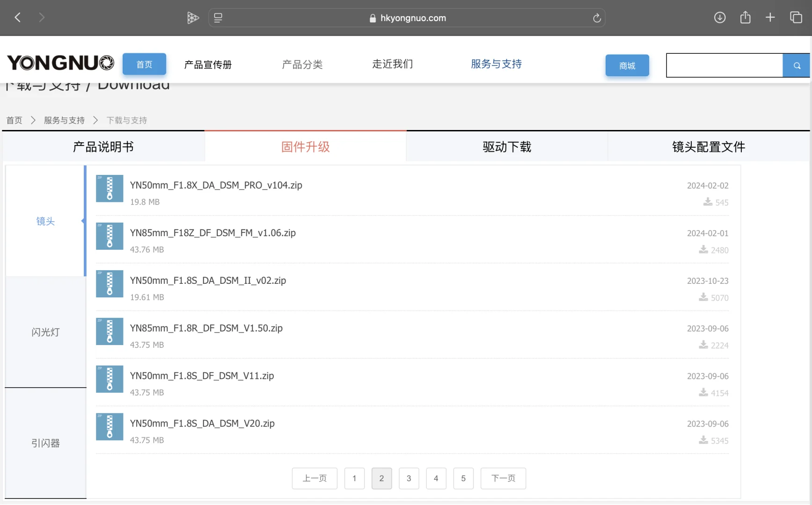Click the extension icon left of address bar
The image size is (812, 505).
[193, 18]
